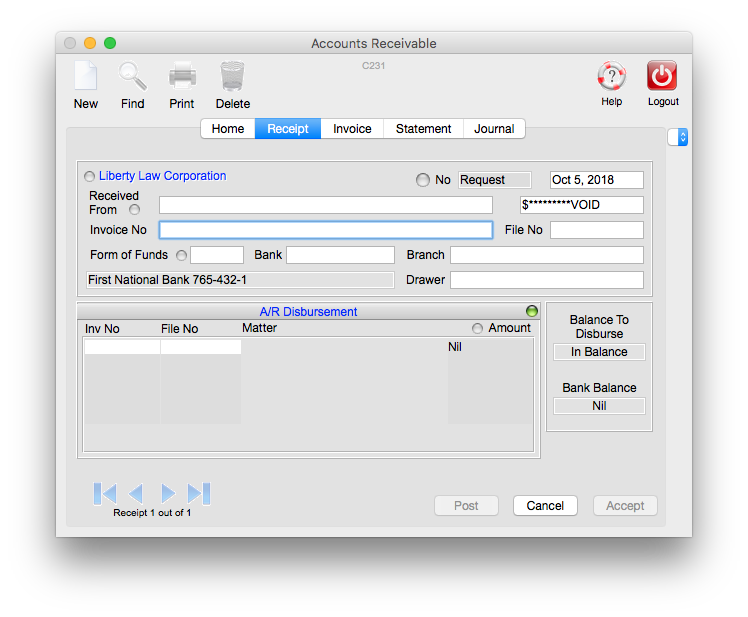This screenshot has height=617, width=748.
Task: Click the green A/R Disbursement indicator button
Action: (x=532, y=311)
